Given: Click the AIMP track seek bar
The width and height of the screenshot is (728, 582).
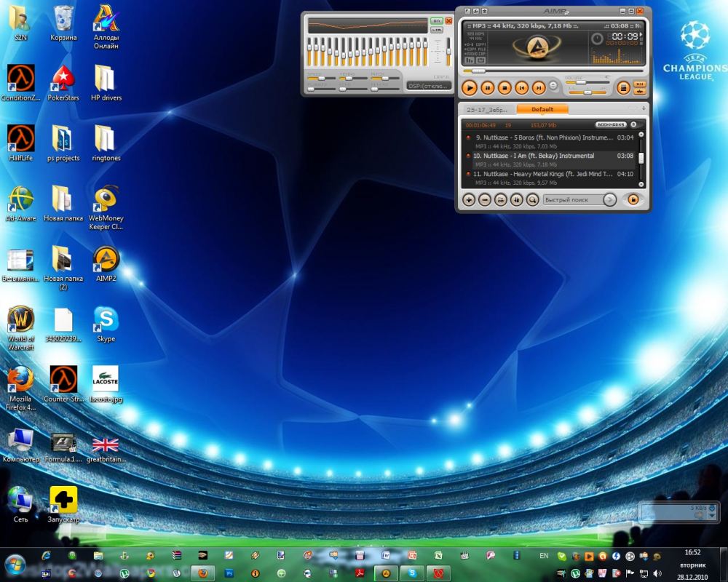Looking at the screenshot, I should pos(553,71).
